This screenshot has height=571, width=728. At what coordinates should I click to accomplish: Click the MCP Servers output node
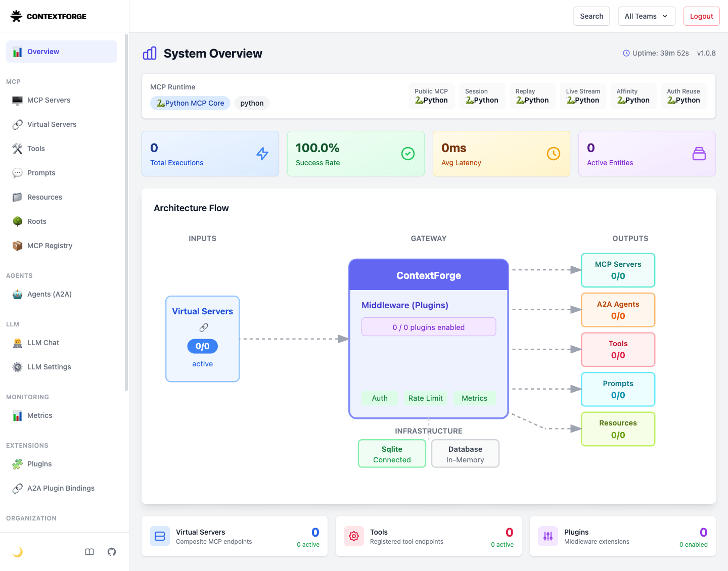(618, 270)
